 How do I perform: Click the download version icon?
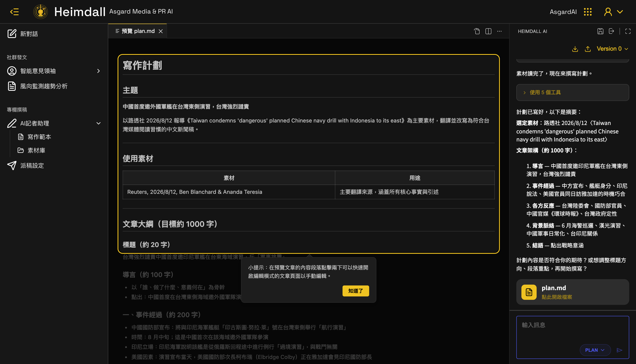click(x=575, y=49)
